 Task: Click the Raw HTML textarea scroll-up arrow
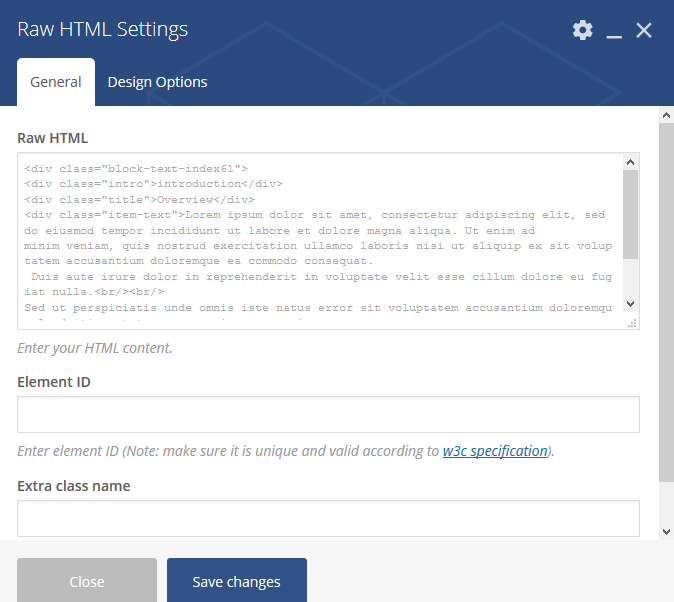pyautogui.click(x=631, y=162)
